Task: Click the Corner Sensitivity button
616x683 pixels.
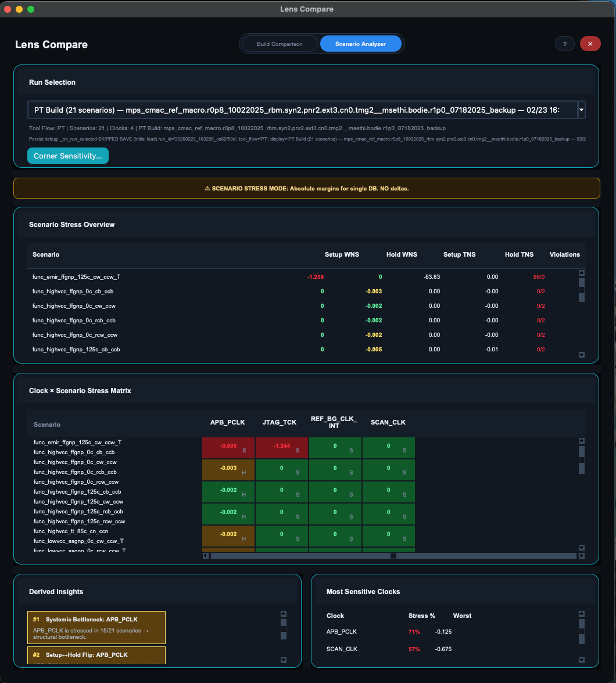Action: [67, 156]
